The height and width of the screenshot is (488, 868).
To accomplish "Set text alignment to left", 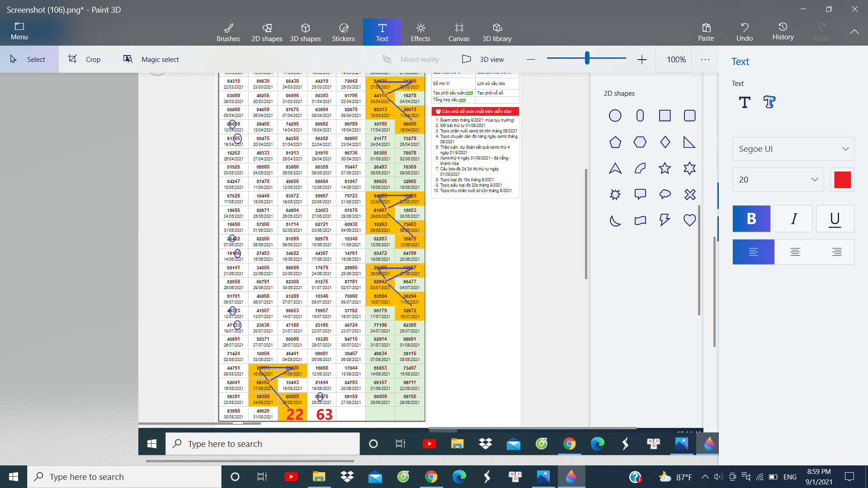I will [x=753, y=252].
